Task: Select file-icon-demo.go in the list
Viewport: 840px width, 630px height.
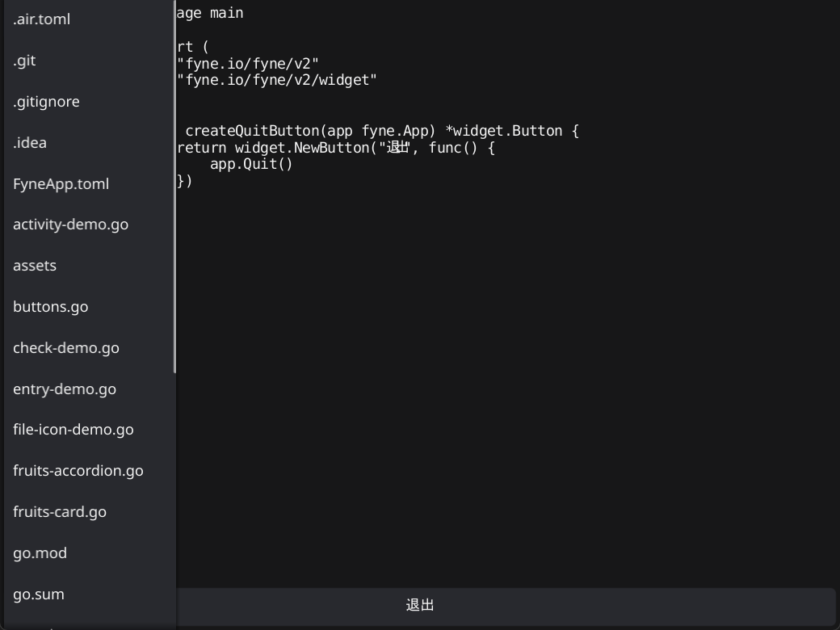Action: pos(73,430)
